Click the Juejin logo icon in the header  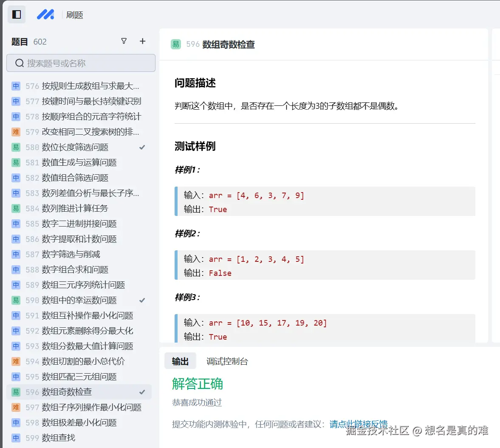pyautogui.click(x=46, y=14)
